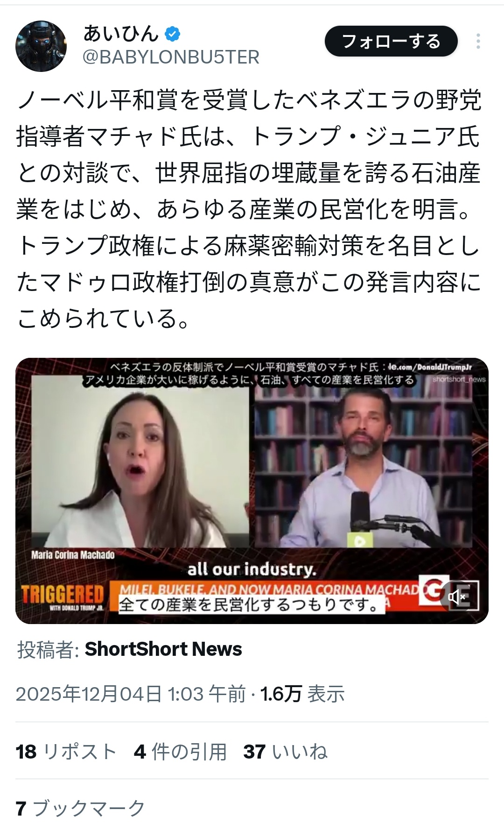Screen dimensions: 504x831
Task: Open the 7 ブックマーク bookmarks count
Action: 81,808
